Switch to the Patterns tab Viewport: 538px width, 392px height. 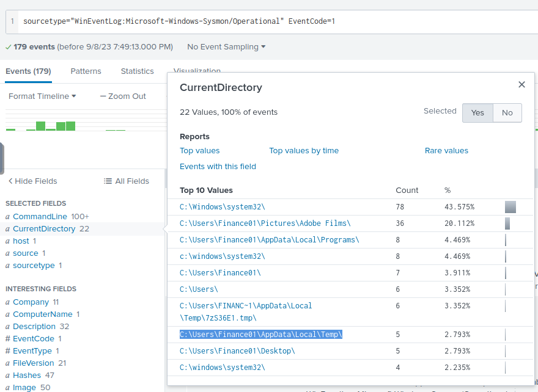click(86, 71)
